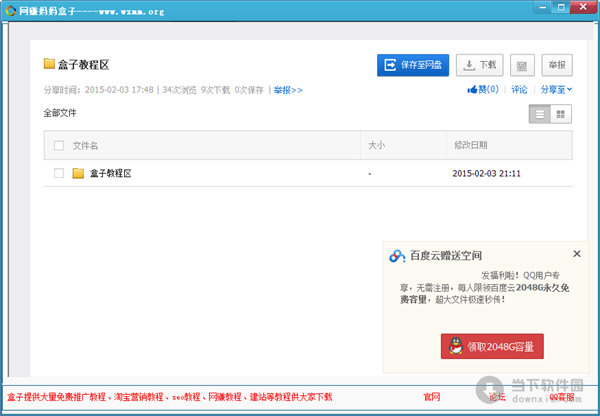600x416 pixels.
Task: Click the share time info text
Action: [x=153, y=90]
